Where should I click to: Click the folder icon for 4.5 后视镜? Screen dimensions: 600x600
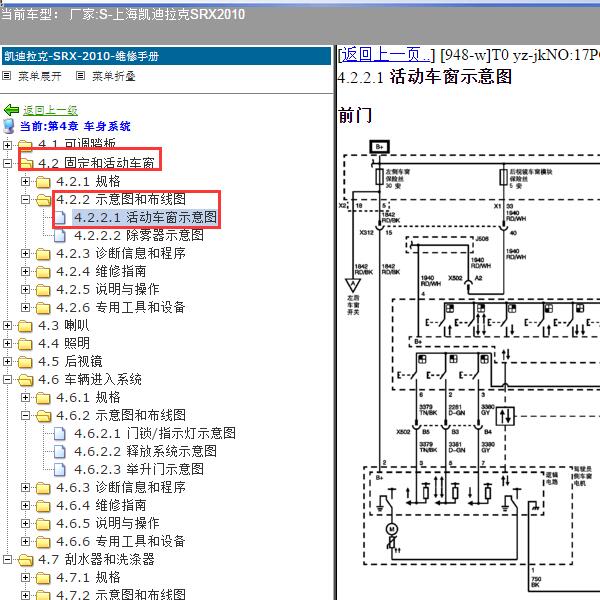coord(25,362)
